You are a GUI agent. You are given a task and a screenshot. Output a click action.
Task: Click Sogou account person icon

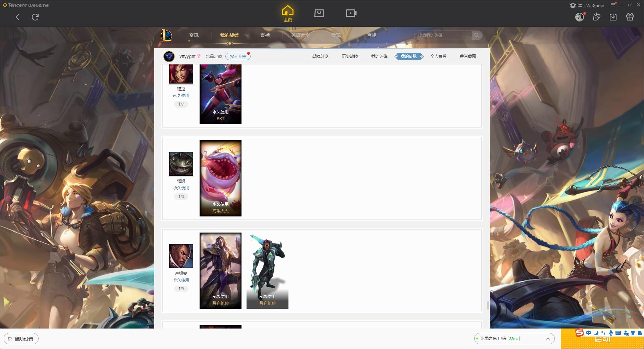626,333
